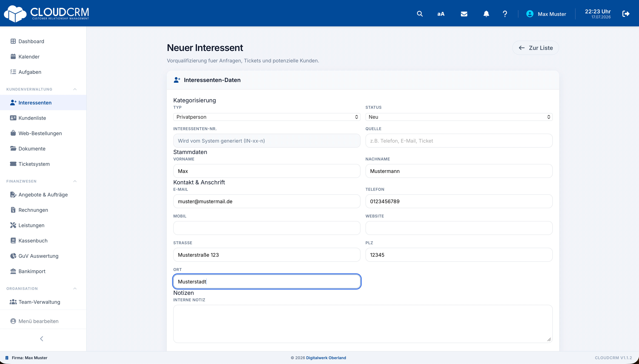Click the company icon in the footer

coord(7,358)
